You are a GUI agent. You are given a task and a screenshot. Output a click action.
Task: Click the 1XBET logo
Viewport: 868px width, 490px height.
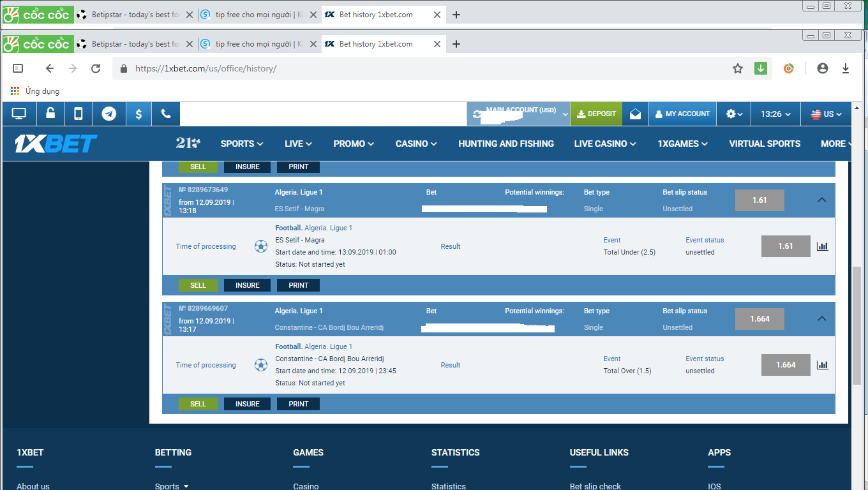tap(56, 144)
